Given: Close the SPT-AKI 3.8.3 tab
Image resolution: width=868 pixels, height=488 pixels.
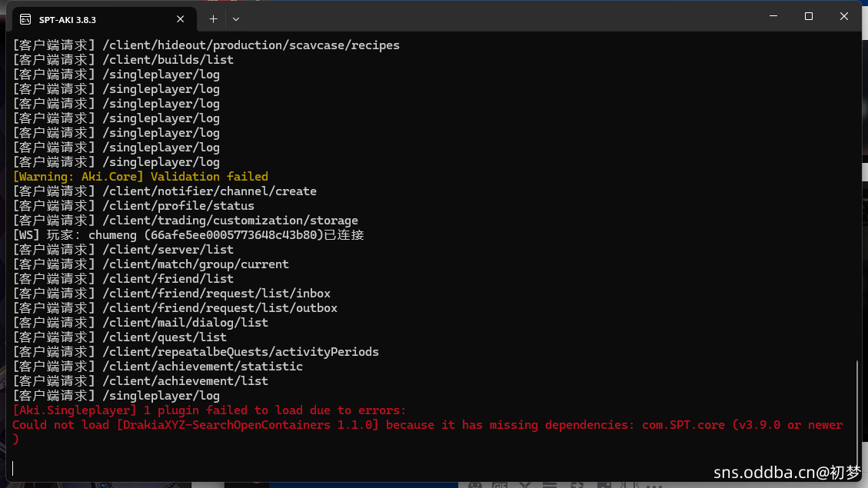Looking at the screenshot, I should tap(181, 18).
